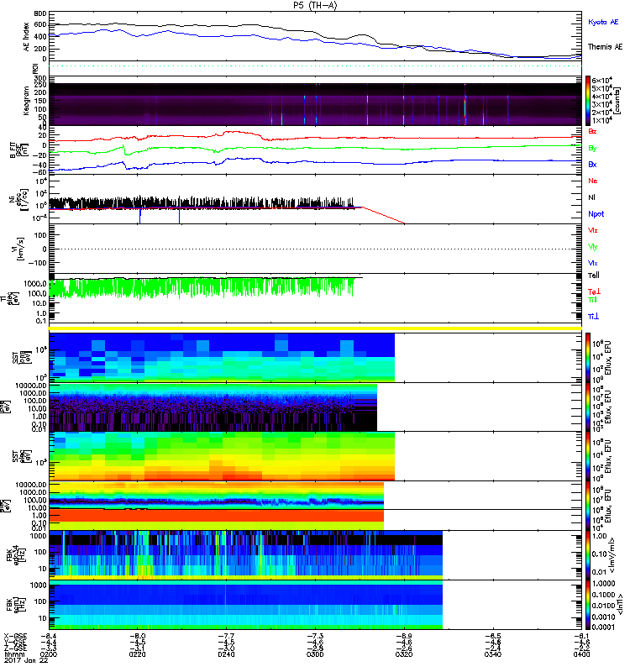Select the blue Bx legend label
The height and width of the screenshot is (672, 630).
click(592, 164)
